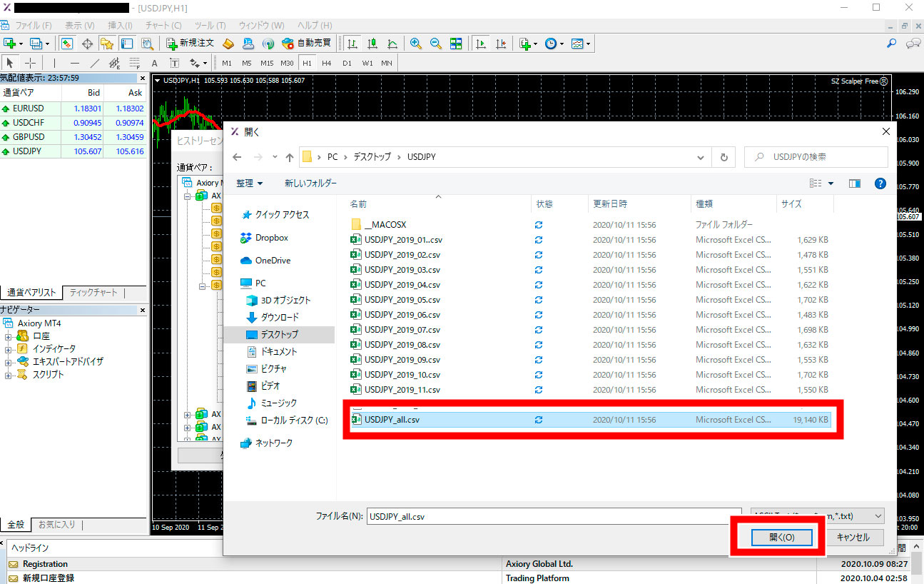Toggle the Navigator panel star-folder icon
Viewport: 924px width, 584px height.
[107, 44]
